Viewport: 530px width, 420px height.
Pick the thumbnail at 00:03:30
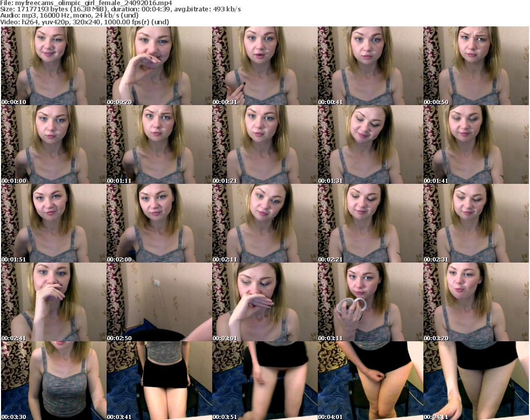(x=53, y=381)
